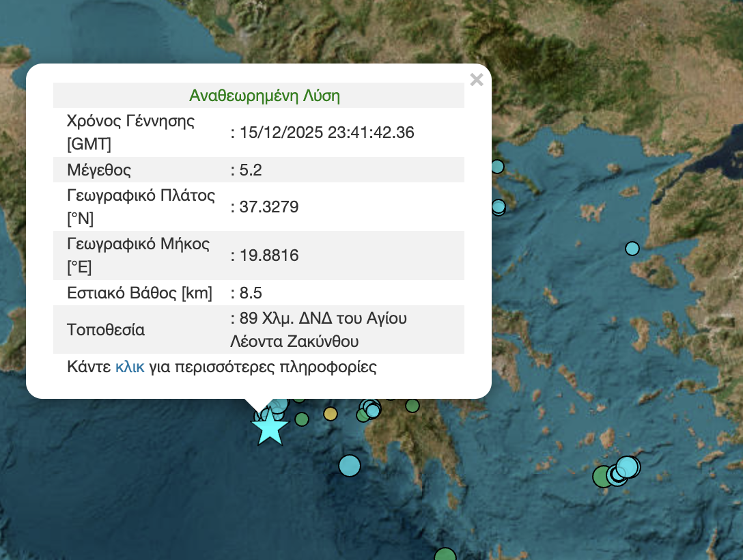This screenshot has height=560, width=743.
Task: Select the yellow earthquake marker
Action: pyautogui.click(x=331, y=414)
